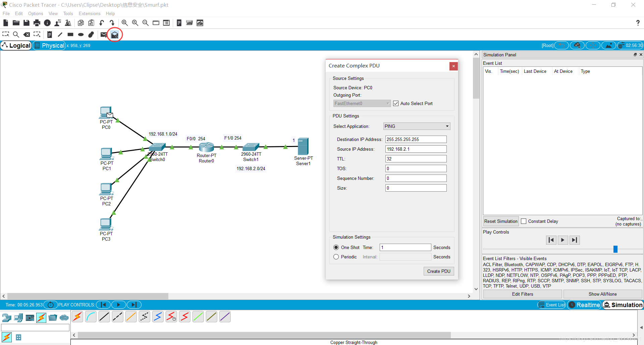The image size is (644, 345).
Task: Click Go Back in Simulation Panel controls
Action: [x=551, y=240]
